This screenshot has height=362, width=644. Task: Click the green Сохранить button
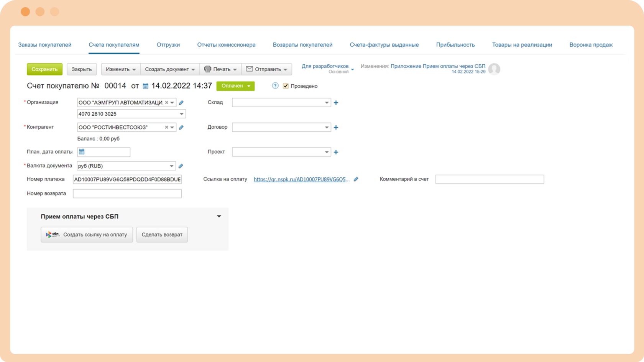[44, 69]
